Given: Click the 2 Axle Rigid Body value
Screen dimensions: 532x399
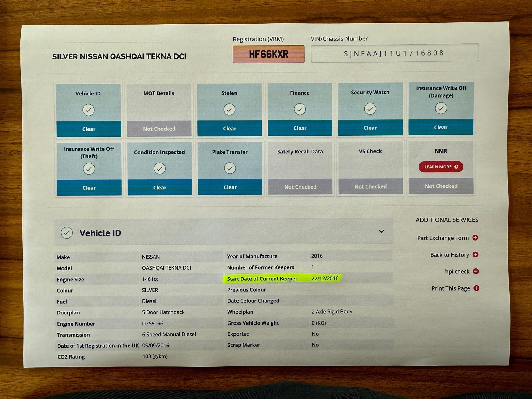Looking at the screenshot, I should coord(332,312).
